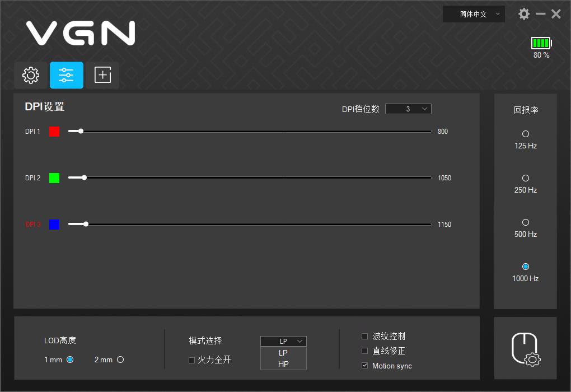Open the mouse settings icon button
Viewport: 571px width, 392px height.
tap(526, 348)
